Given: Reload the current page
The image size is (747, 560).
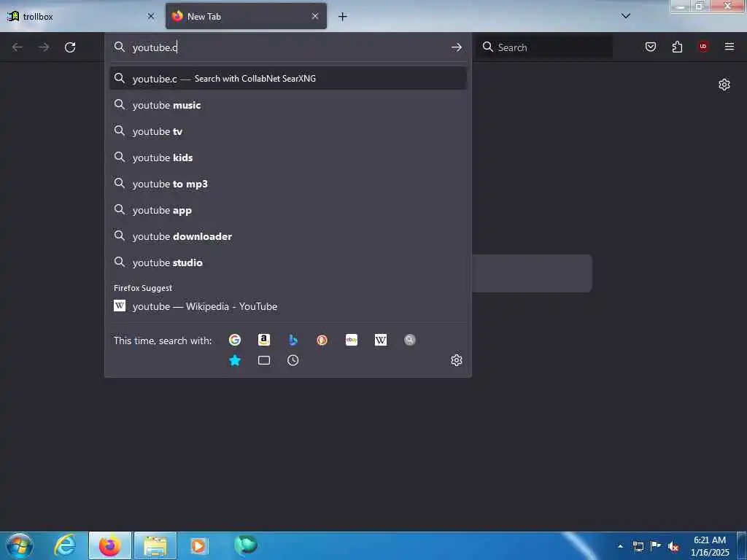Looking at the screenshot, I should pyautogui.click(x=70, y=47).
